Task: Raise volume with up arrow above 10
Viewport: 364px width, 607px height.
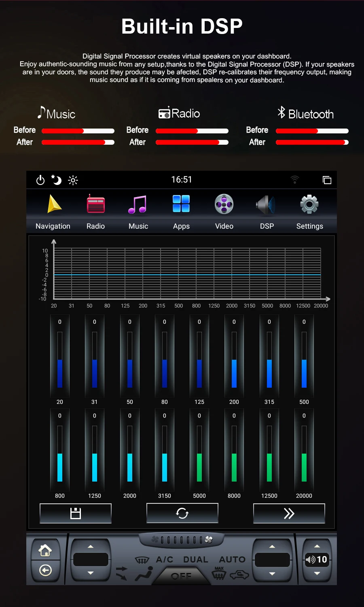Action: [x=317, y=546]
